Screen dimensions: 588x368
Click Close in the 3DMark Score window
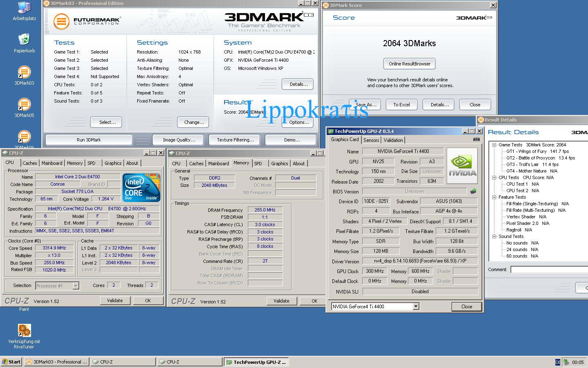click(475, 105)
